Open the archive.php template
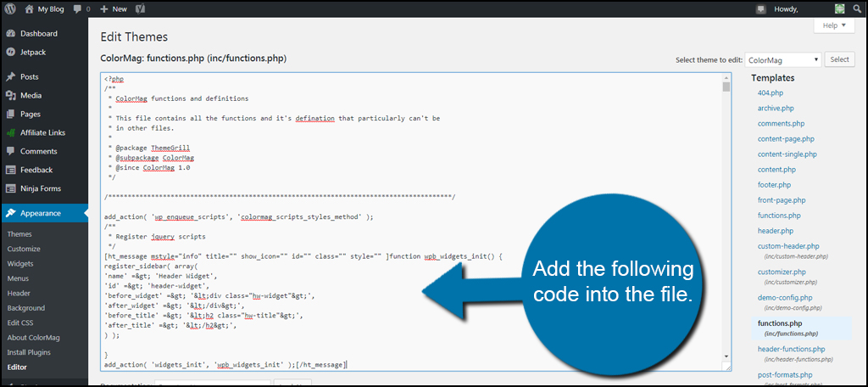The image size is (868, 387). 776,108
